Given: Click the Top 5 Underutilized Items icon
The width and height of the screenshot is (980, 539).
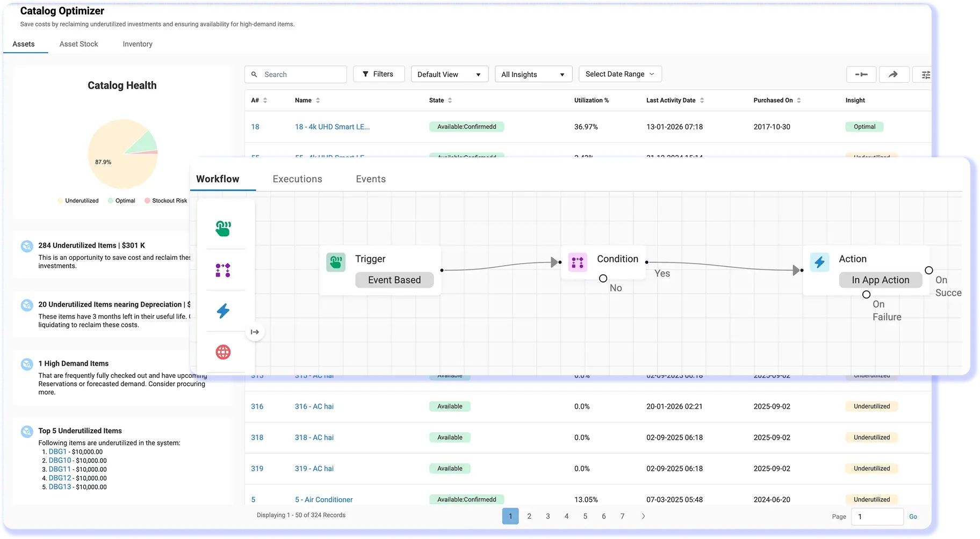Looking at the screenshot, I should pyautogui.click(x=27, y=432).
